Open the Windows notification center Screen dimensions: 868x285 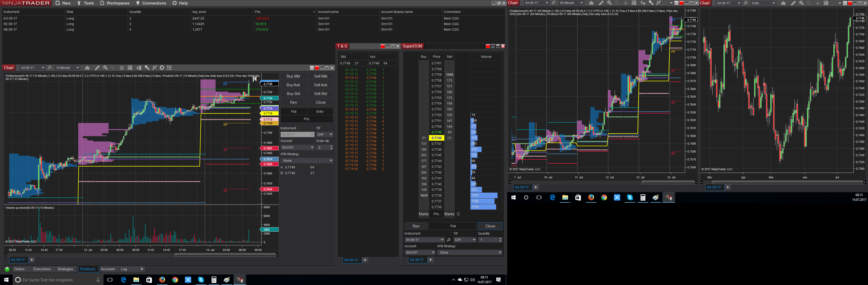click(498, 280)
